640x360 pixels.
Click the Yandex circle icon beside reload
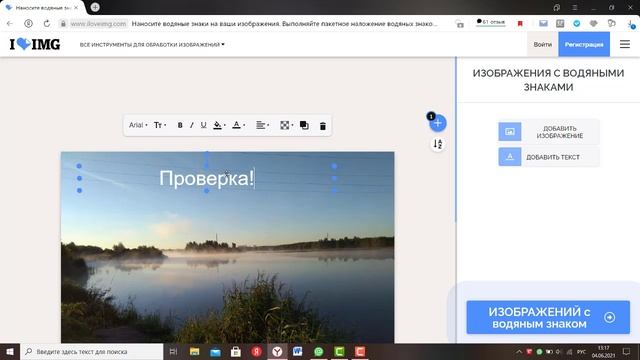tap(28, 24)
